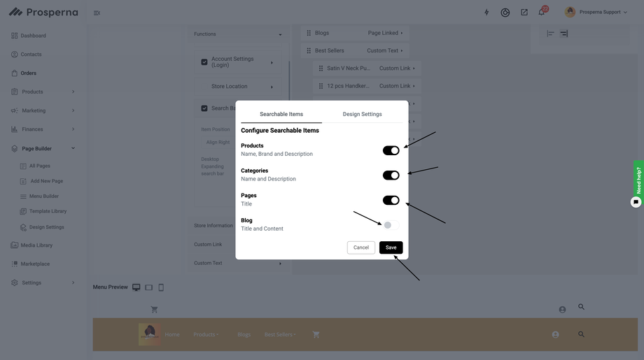Expand Custom Text section arrow

pos(280,264)
